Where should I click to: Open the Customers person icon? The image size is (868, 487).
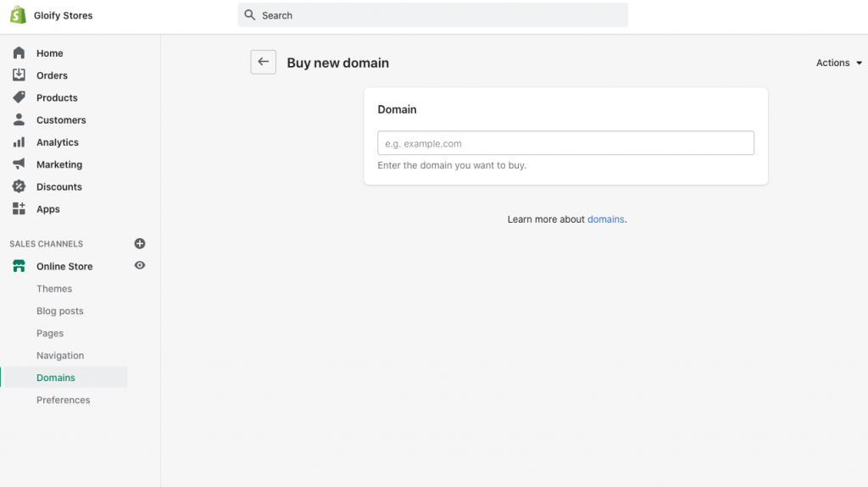[x=19, y=119]
